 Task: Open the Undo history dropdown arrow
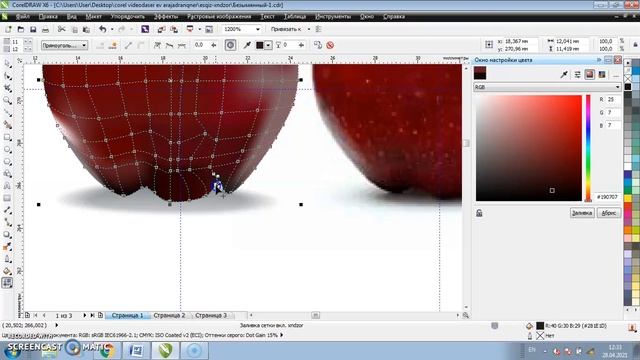111,29
